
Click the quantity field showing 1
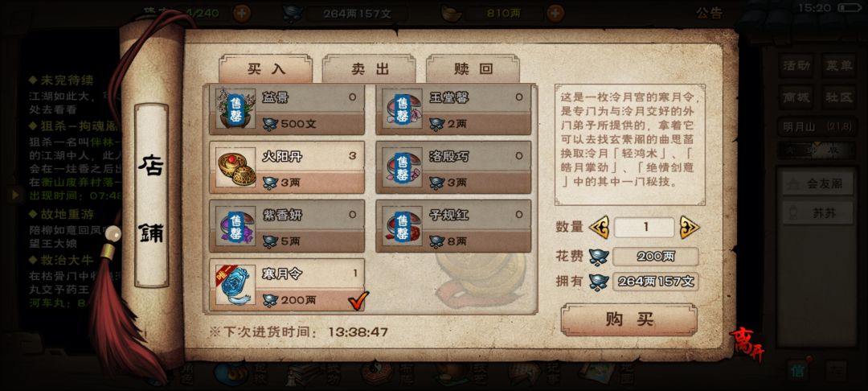tap(645, 227)
